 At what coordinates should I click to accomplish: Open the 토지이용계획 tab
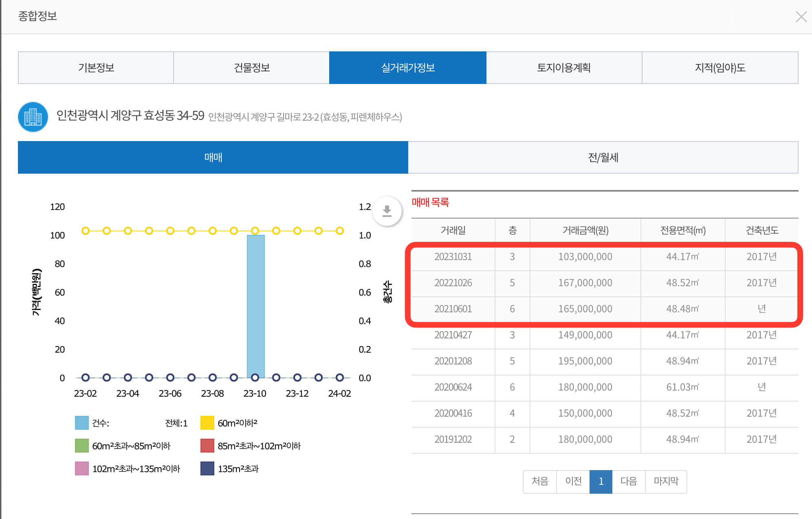[x=564, y=68]
